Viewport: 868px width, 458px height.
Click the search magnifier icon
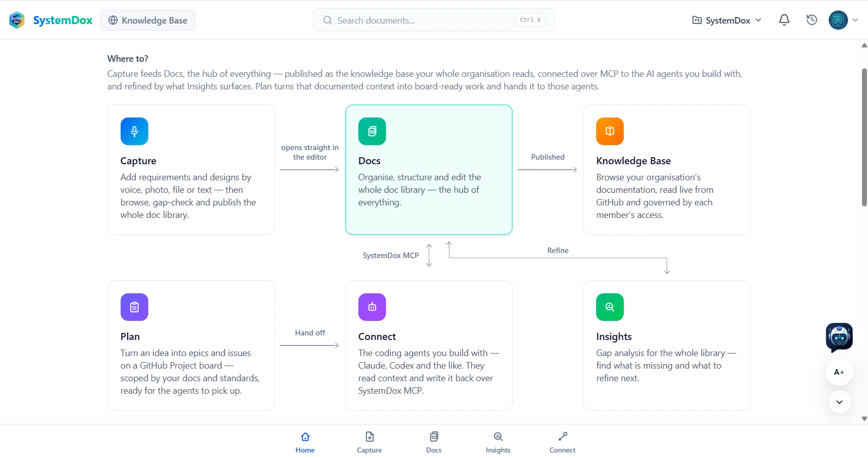[328, 20]
